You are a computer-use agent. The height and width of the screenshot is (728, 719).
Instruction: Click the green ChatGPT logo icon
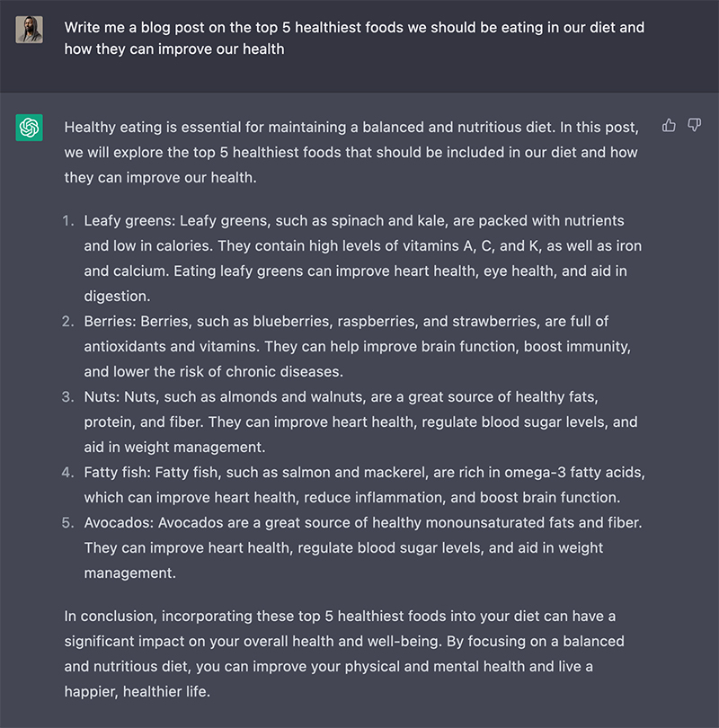[30, 128]
